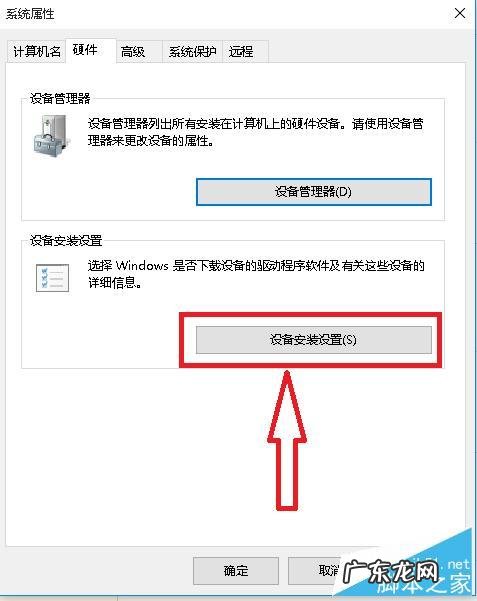Click the 广东龙网 watermark logo
Viewport: 477px width, 601px height.
tap(390, 572)
